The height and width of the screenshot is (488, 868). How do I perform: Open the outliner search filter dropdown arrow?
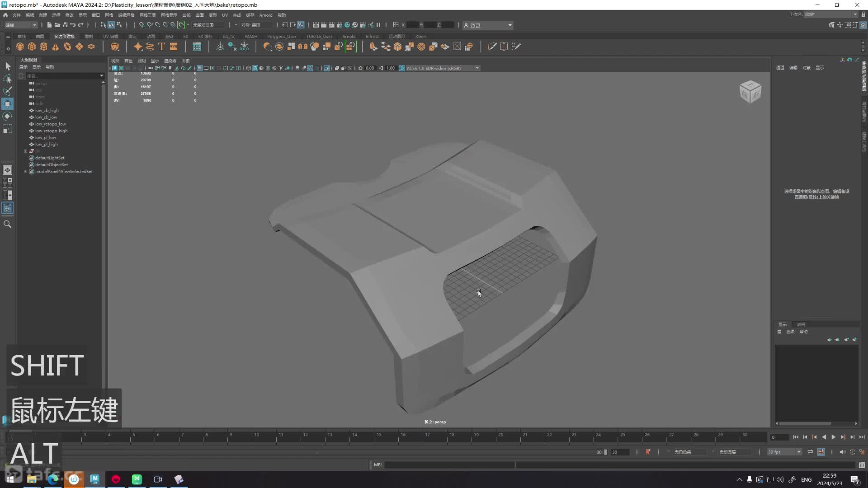point(101,76)
